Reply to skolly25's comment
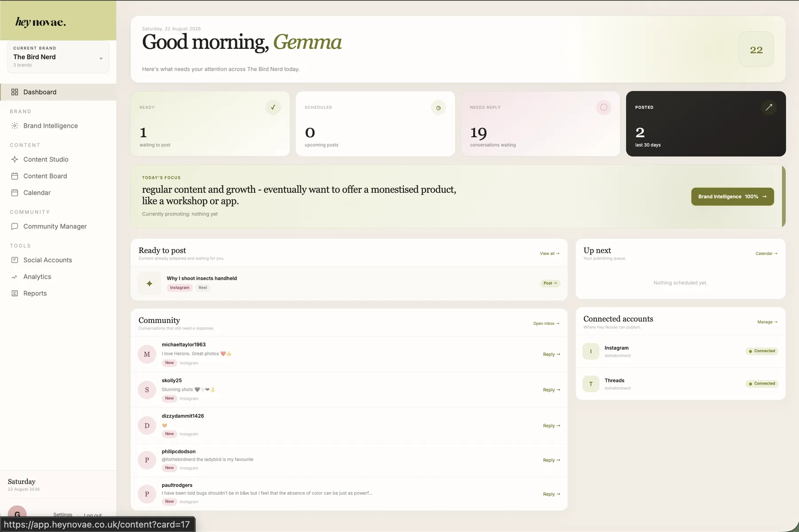 click(552, 390)
